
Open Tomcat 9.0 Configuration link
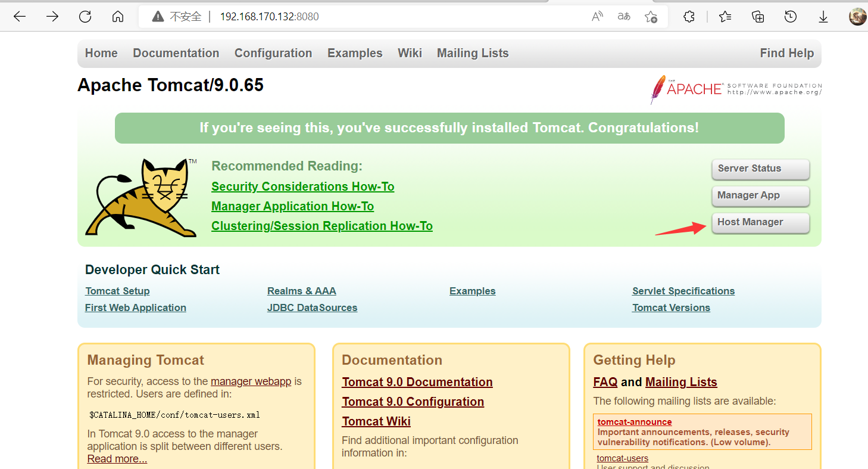point(413,402)
